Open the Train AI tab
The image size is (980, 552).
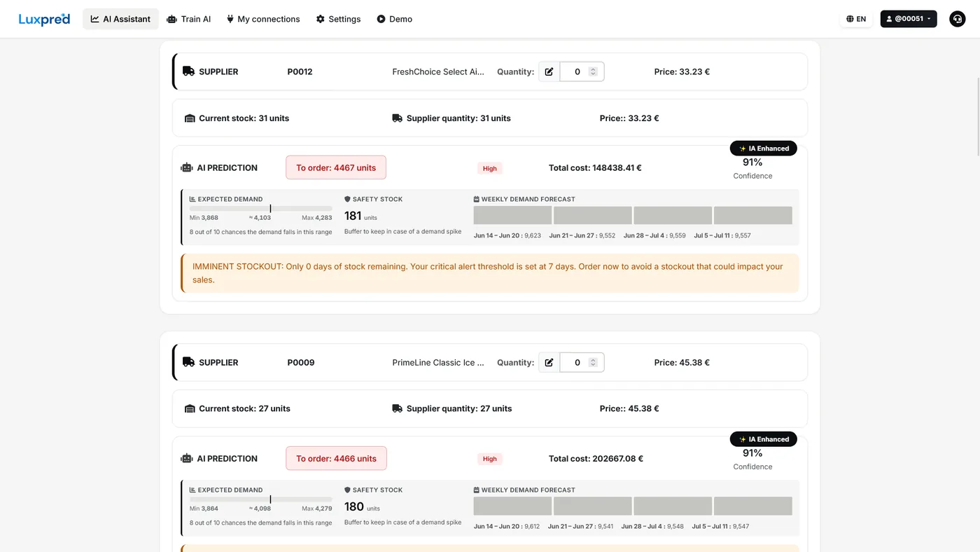point(189,19)
